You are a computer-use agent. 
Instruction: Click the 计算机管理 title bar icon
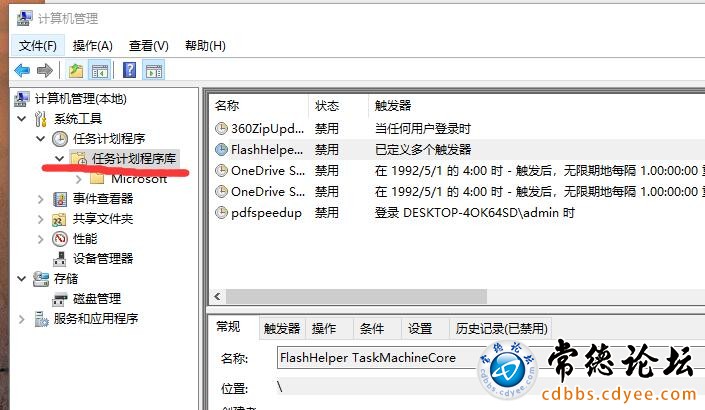(x=25, y=18)
